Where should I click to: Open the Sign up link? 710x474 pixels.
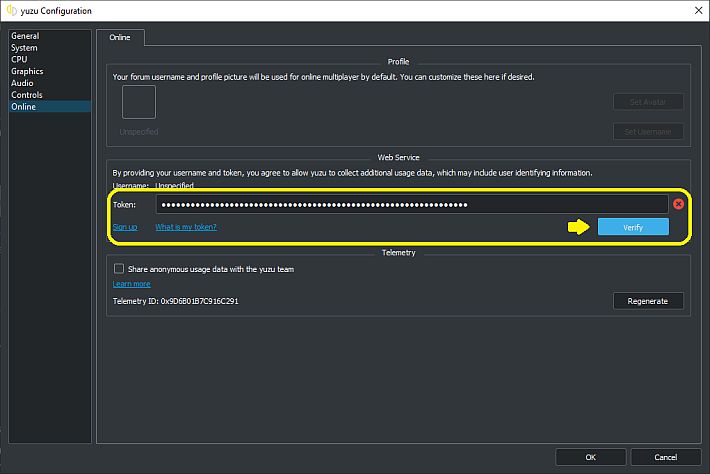click(x=125, y=227)
